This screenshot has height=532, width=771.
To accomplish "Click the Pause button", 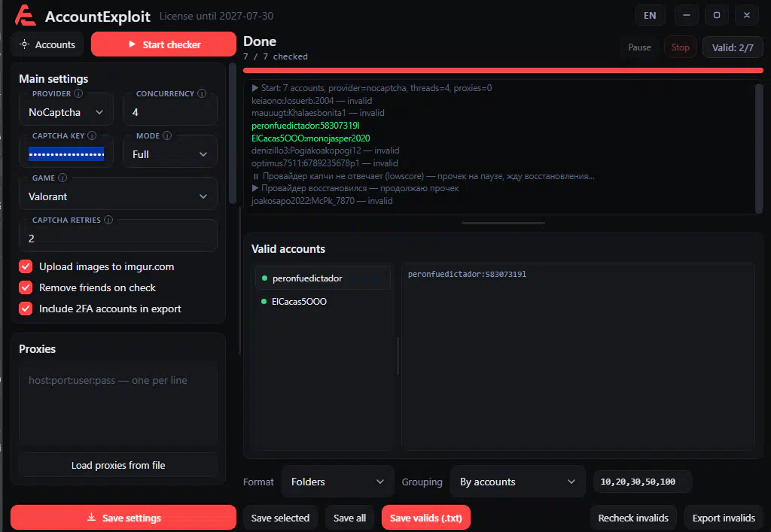I will click(639, 47).
